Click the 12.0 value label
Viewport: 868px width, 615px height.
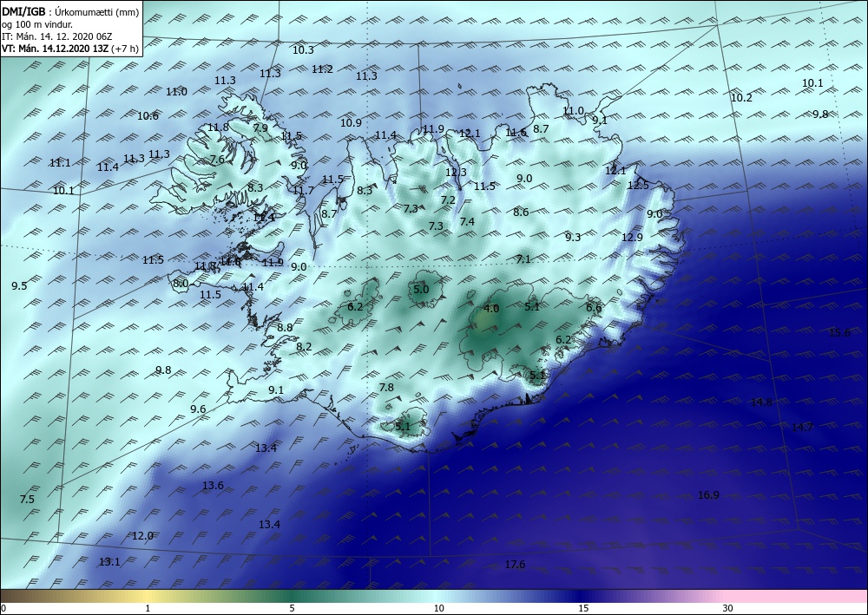[x=142, y=536]
